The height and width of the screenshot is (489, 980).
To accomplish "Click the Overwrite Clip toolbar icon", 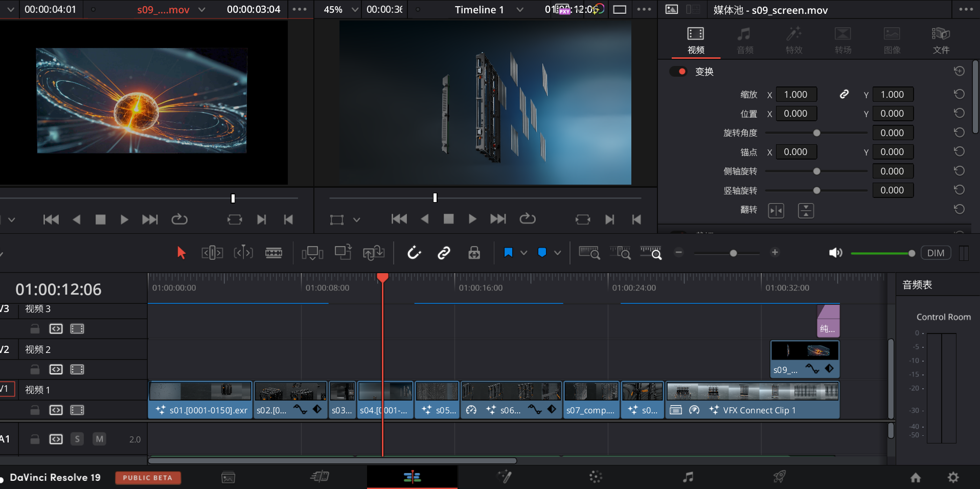I will (x=343, y=252).
